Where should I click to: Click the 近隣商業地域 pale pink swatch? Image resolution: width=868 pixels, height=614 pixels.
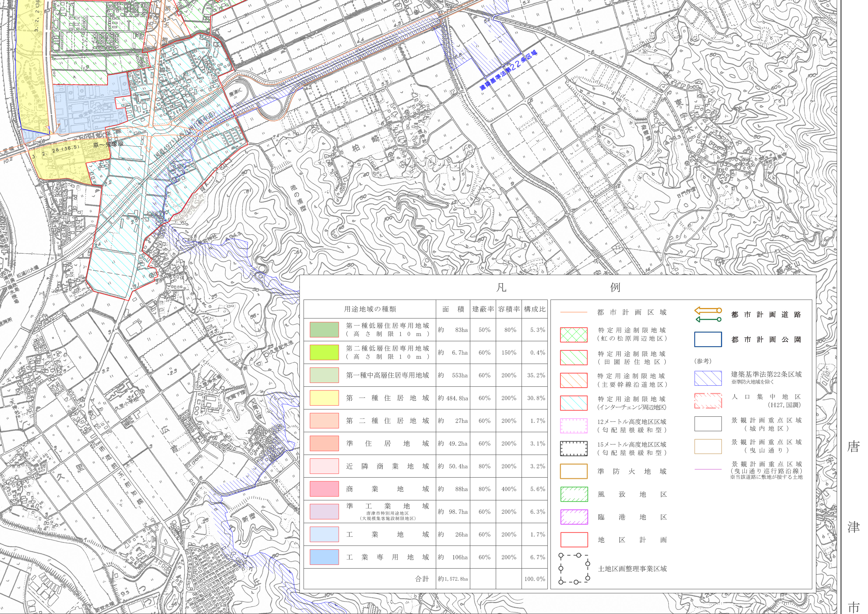[x=324, y=466]
